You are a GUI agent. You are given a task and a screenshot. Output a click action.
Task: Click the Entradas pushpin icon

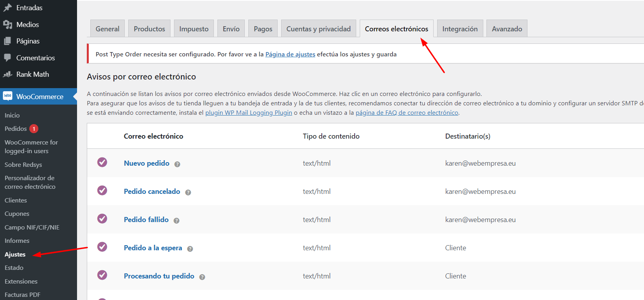pos(7,7)
